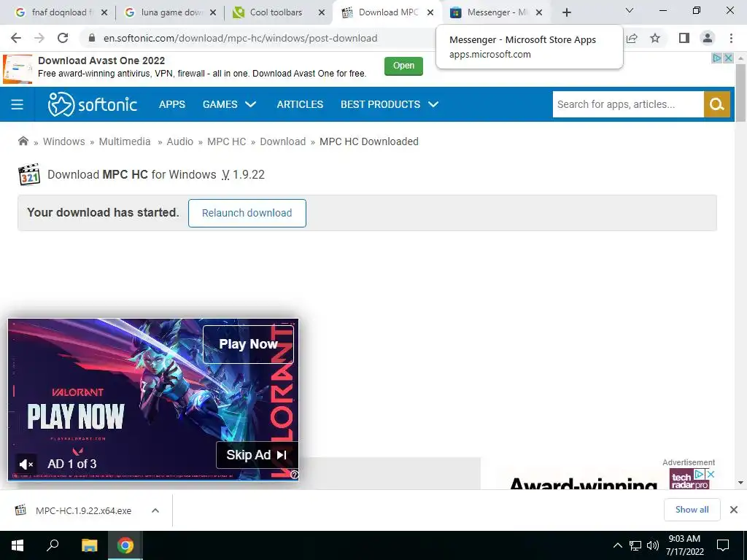Expand the BEST PRODUCTS dropdown
The width and height of the screenshot is (747, 560).
pyautogui.click(x=390, y=104)
